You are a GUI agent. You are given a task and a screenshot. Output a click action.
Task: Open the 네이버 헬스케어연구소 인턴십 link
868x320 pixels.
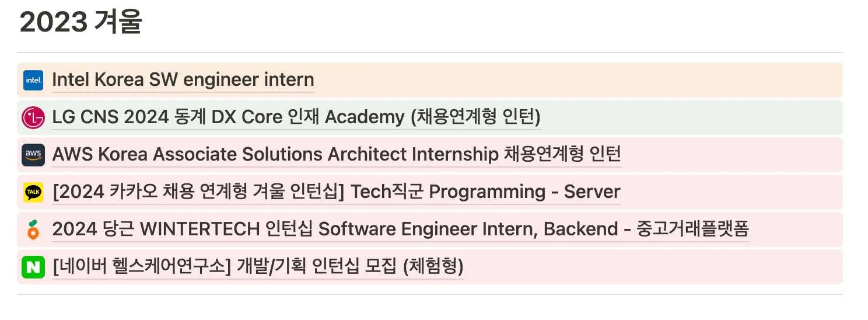coord(257,267)
